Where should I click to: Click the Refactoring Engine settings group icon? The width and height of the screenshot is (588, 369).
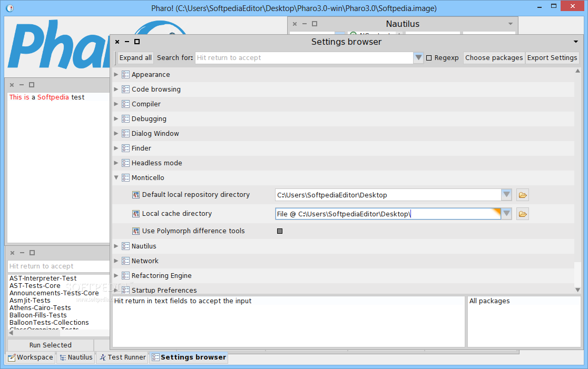[x=125, y=276]
